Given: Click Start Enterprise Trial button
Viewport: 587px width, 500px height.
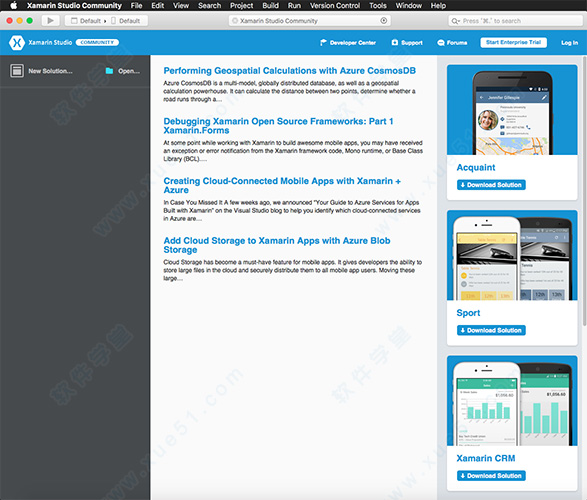Looking at the screenshot, I should coord(513,42).
